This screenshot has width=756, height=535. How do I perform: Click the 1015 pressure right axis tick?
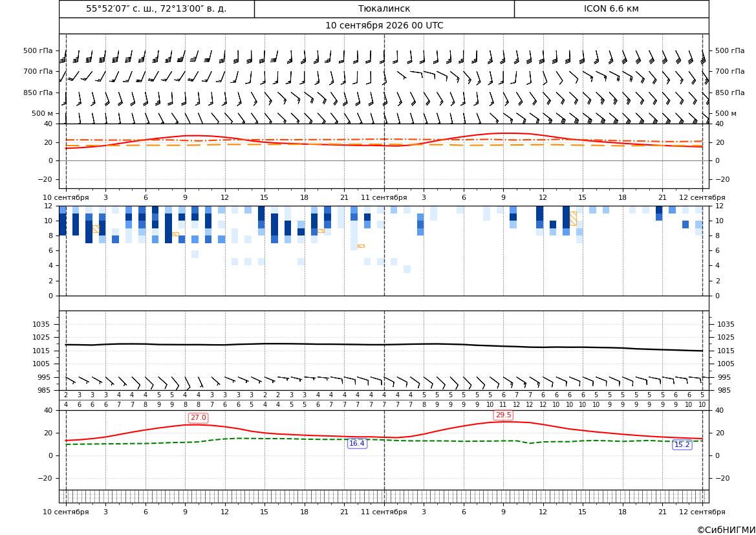tap(726, 351)
